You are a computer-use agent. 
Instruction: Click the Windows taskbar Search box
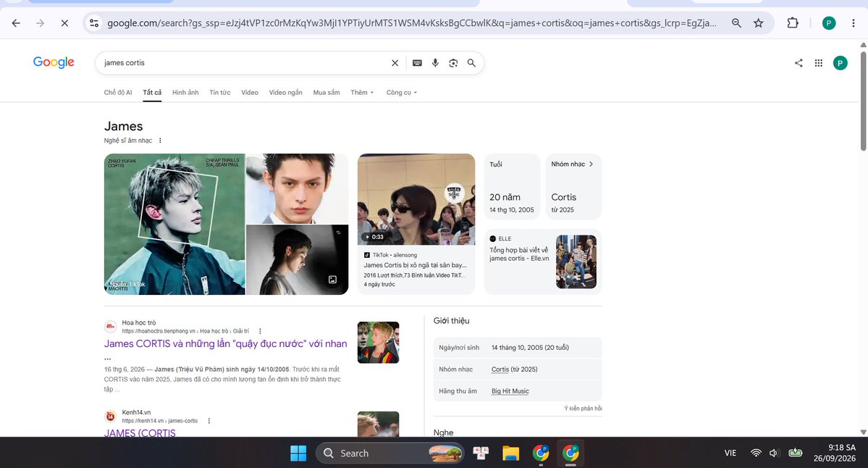point(389,453)
